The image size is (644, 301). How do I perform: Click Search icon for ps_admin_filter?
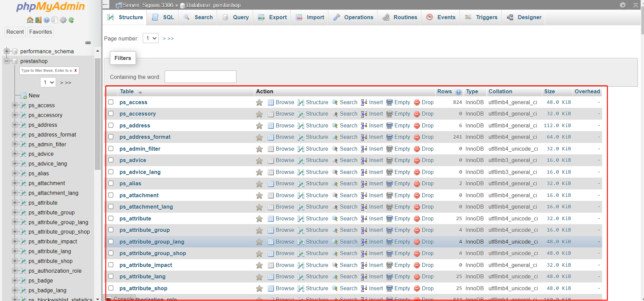[x=335, y=149]
